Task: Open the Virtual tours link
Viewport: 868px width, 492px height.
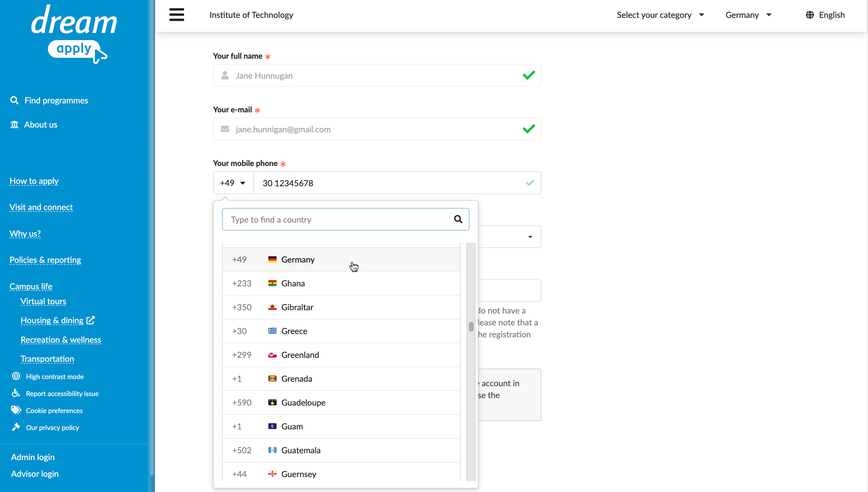Action: coord(43,301)
